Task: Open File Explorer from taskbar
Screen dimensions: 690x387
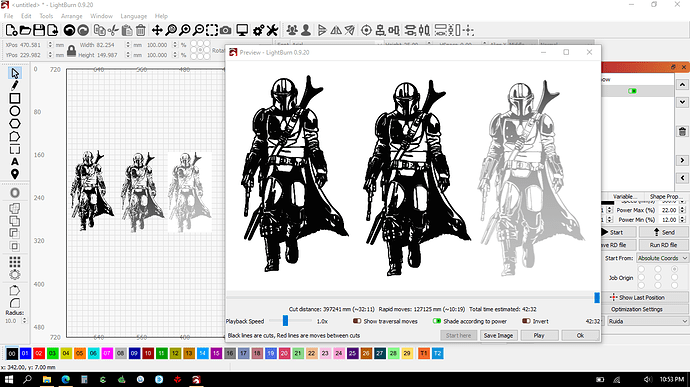Action: pyautogui.click(x=47, y=380)
